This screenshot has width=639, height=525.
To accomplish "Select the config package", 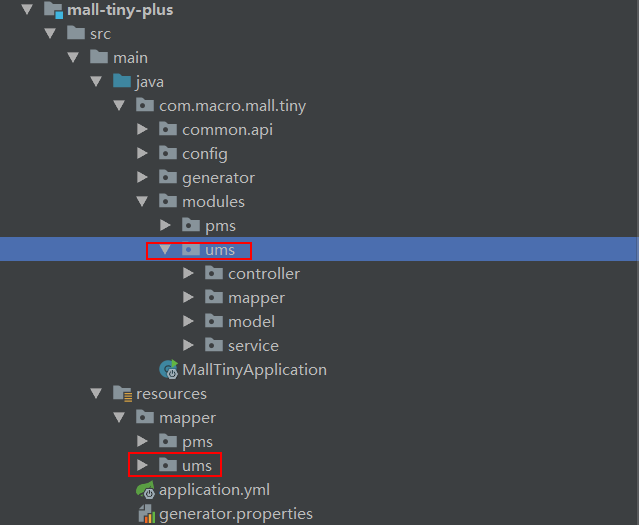I will click(x=205, y=154).
